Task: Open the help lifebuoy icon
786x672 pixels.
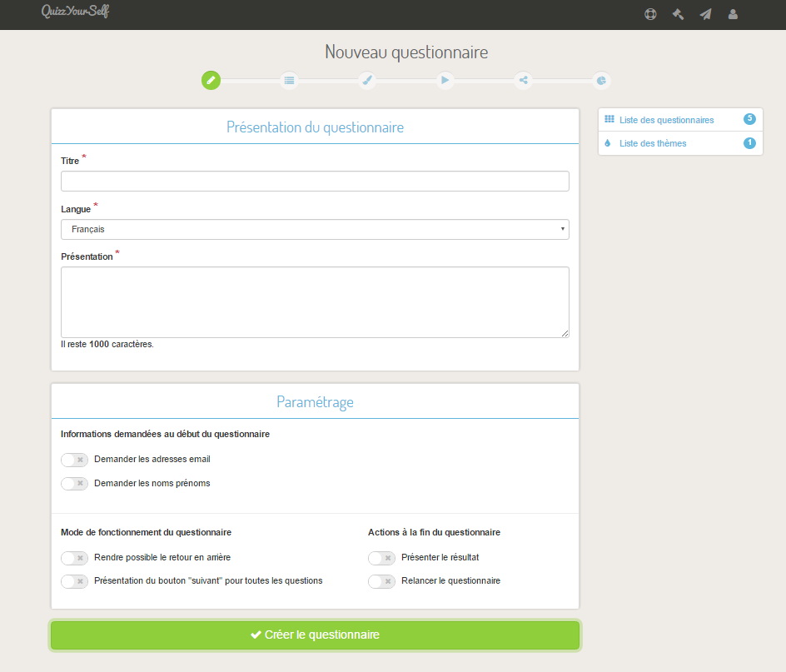Action: (x=650, y=14)
